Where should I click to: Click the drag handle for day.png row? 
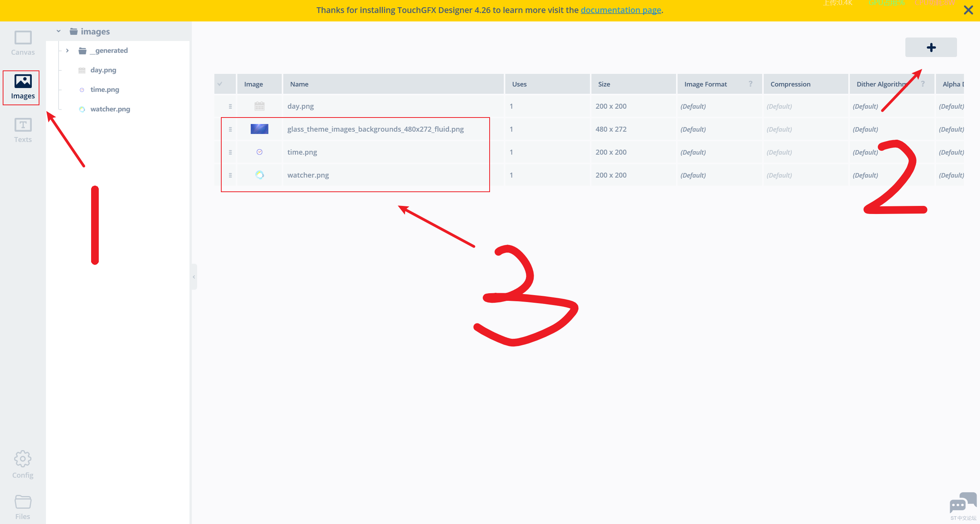pyautogui.click(x=230, y=106)
